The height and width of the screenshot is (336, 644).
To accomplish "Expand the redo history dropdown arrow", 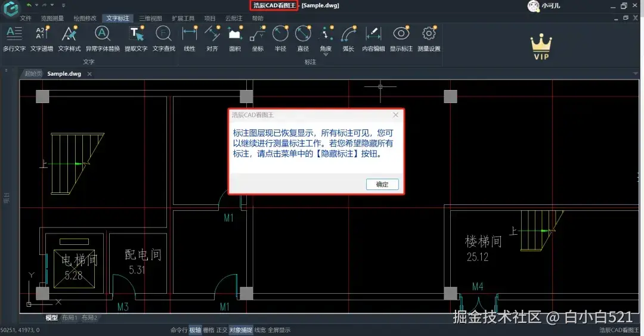I will (x=52, y=5).
